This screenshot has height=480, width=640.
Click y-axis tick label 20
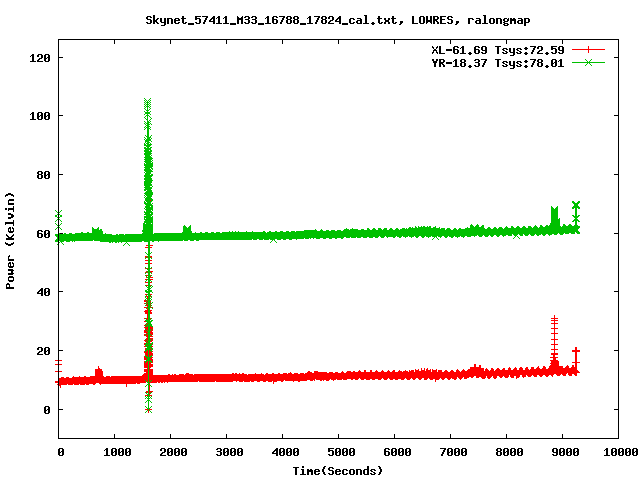[x=43, y=351]
